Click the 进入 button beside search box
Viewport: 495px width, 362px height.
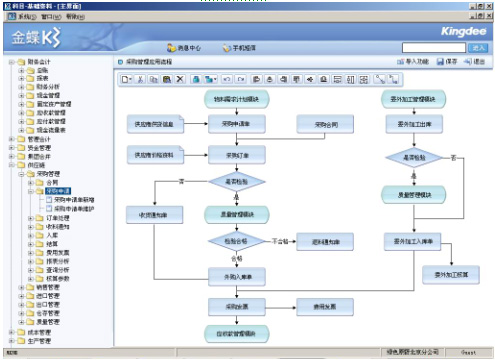[x=478, y=48]
